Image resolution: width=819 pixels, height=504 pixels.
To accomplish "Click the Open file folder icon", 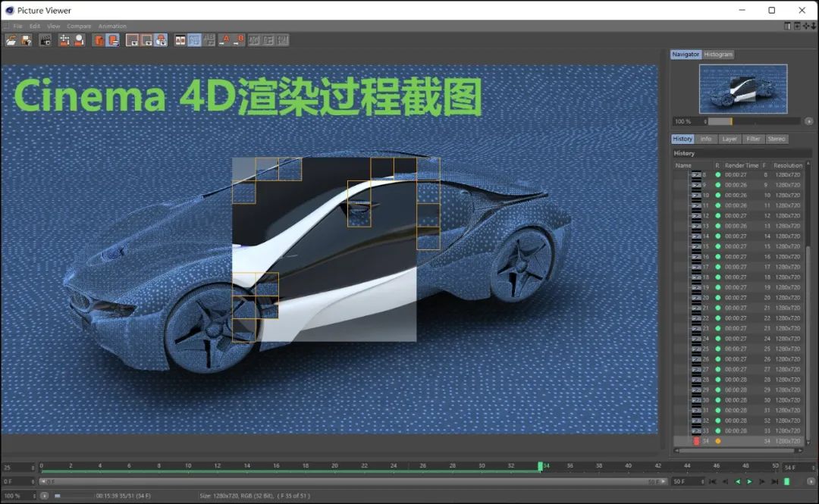I will pos(11,40).
